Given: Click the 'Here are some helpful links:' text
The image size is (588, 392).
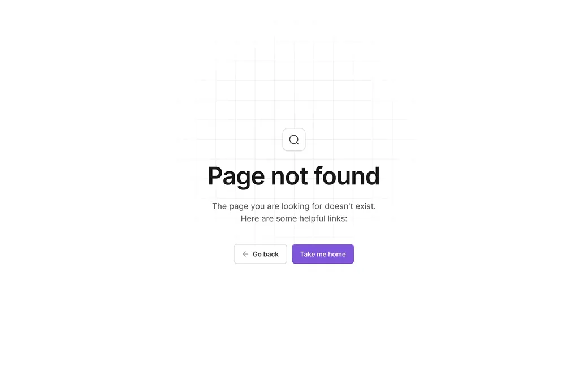Looking at the screenshot, I should 294,219.
